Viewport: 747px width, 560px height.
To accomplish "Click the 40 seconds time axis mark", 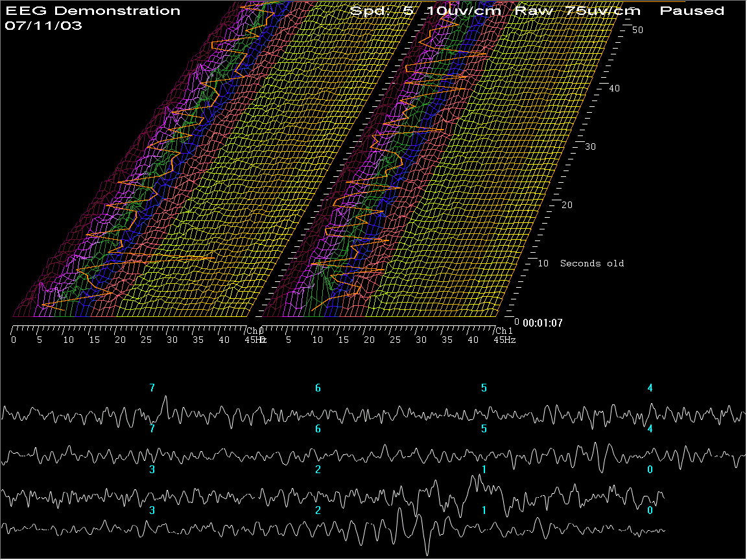I will (614, 88).
